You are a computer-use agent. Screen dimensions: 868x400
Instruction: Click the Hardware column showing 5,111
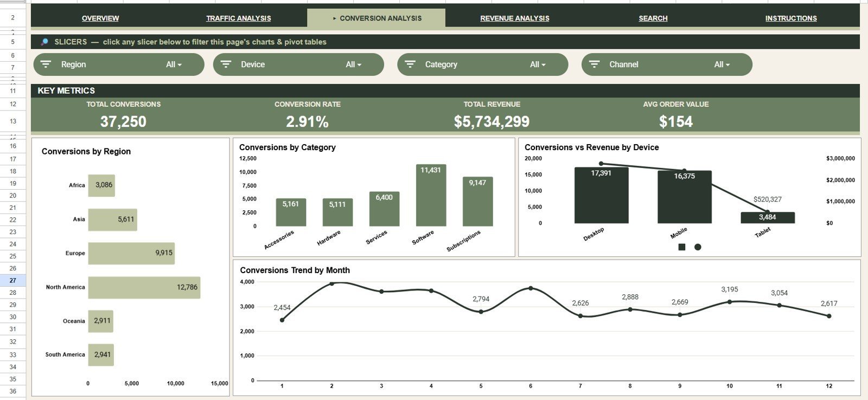tap(337, 212)
